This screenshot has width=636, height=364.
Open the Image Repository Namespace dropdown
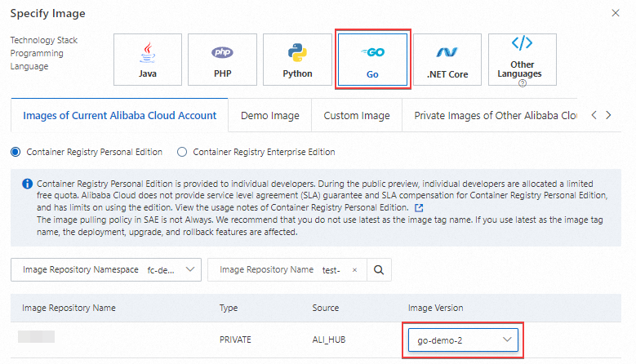pos(106,269)
